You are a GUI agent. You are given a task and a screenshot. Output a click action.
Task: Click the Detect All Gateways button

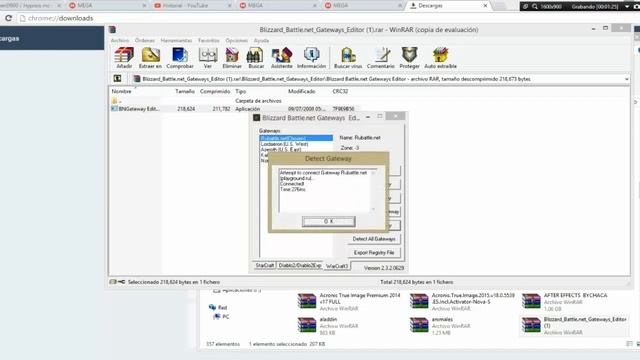374,239
